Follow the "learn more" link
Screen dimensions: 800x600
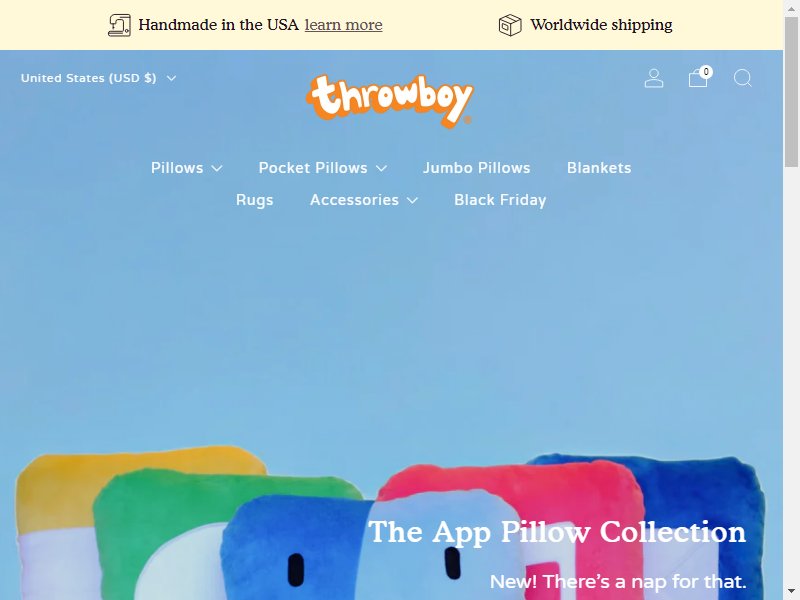343,25
